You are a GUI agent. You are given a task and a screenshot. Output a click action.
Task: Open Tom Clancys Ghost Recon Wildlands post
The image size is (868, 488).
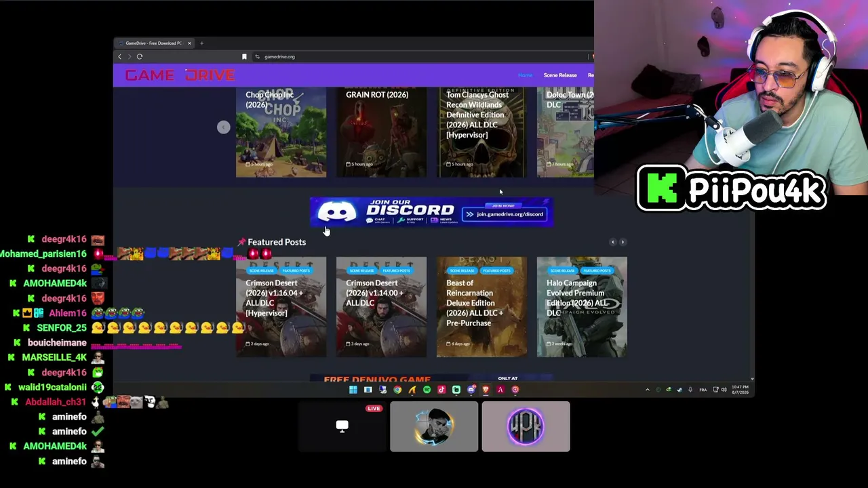pos(481,132)
